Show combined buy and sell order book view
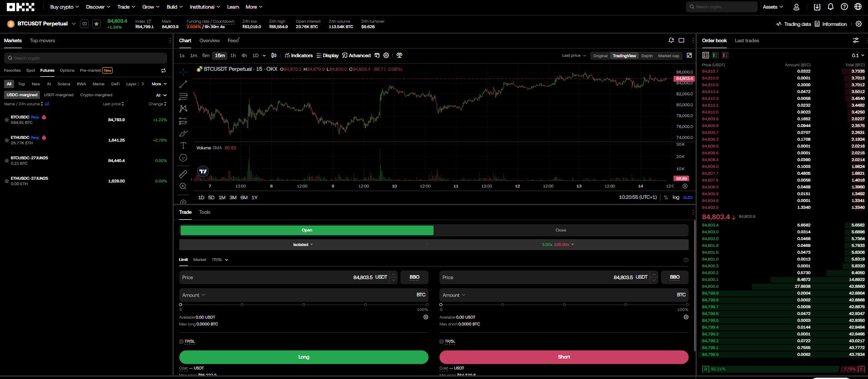 [705, 55]
